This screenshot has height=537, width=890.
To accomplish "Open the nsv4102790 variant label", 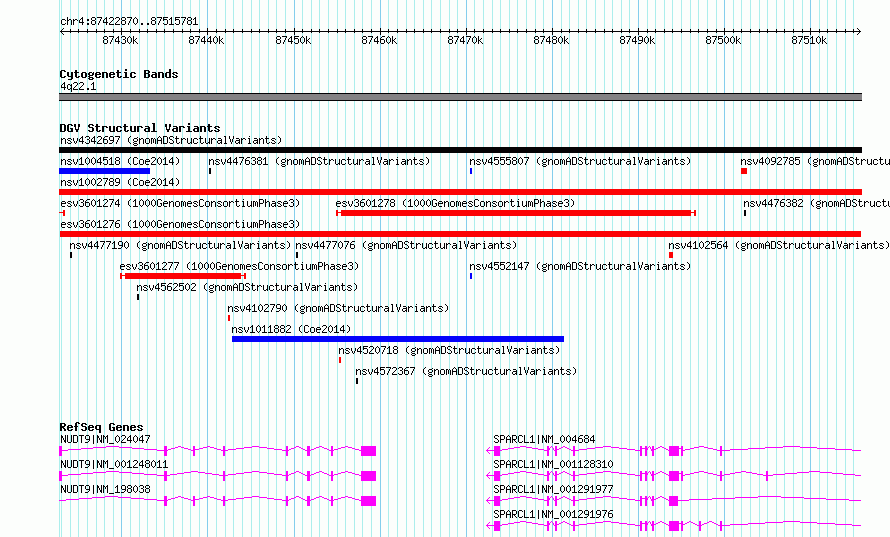I will (x=338, y=308).
